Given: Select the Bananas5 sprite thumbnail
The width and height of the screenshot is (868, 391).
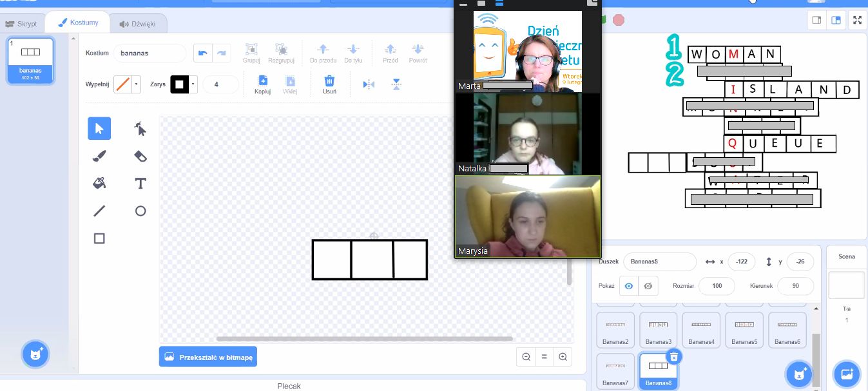Looking at the screenshot, I should [x=744, y=330].
